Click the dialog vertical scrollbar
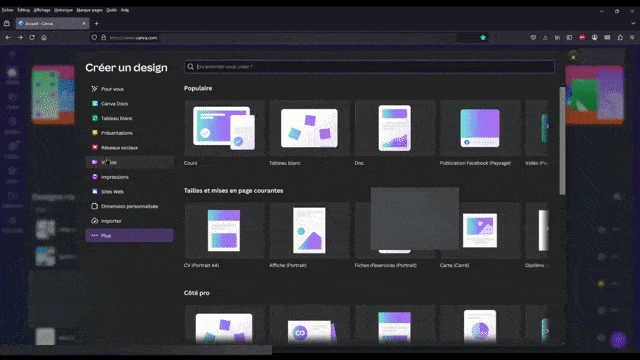640x360 pixels. 562,141
